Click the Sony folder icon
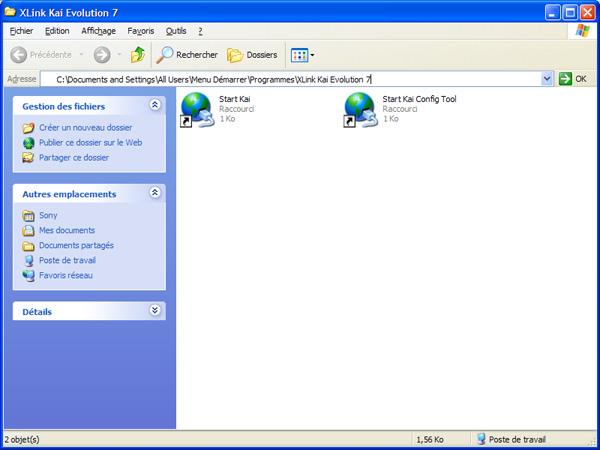Screen dimensions: 600x450 [x=28, y=216]
